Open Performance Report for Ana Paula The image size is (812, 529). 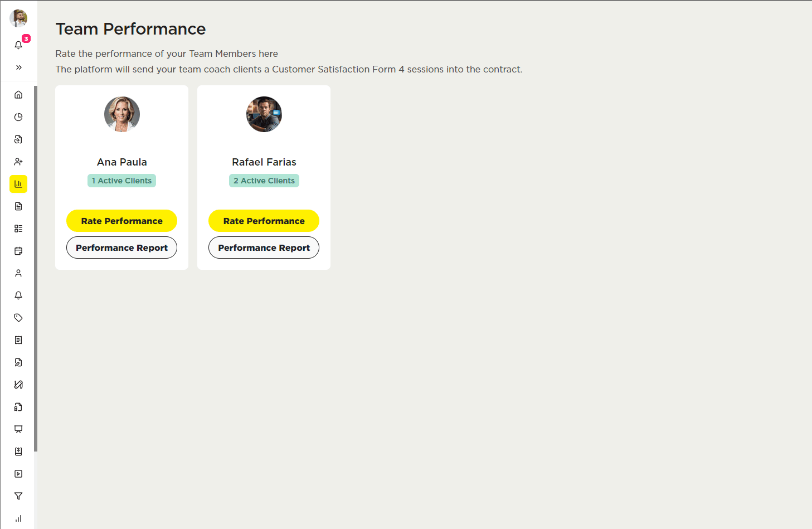pos(121,247)
